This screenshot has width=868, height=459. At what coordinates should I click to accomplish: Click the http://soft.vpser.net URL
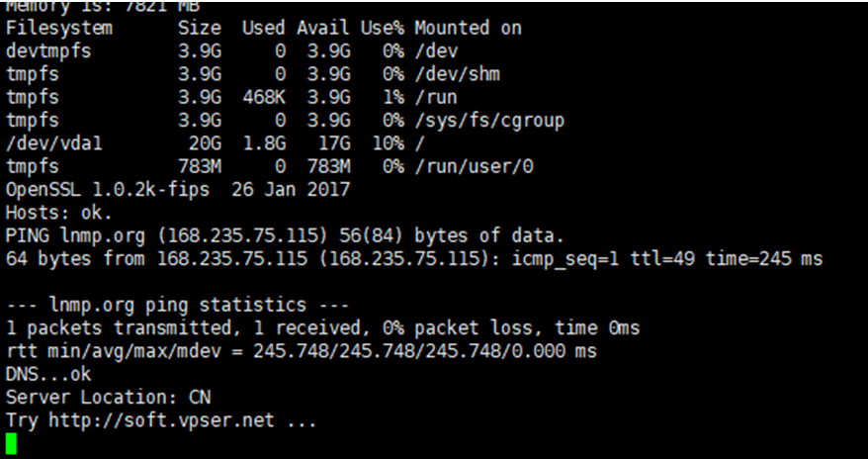(162, 420)
